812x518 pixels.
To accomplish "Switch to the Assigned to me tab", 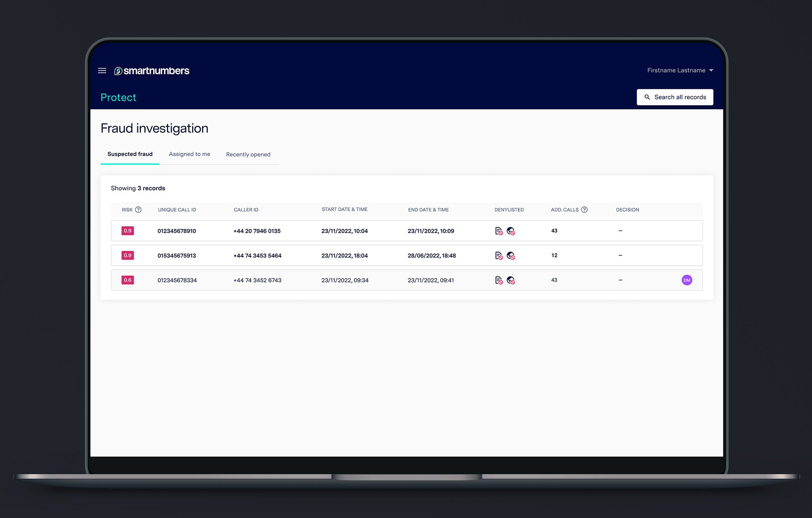I will tap(189, 154).
